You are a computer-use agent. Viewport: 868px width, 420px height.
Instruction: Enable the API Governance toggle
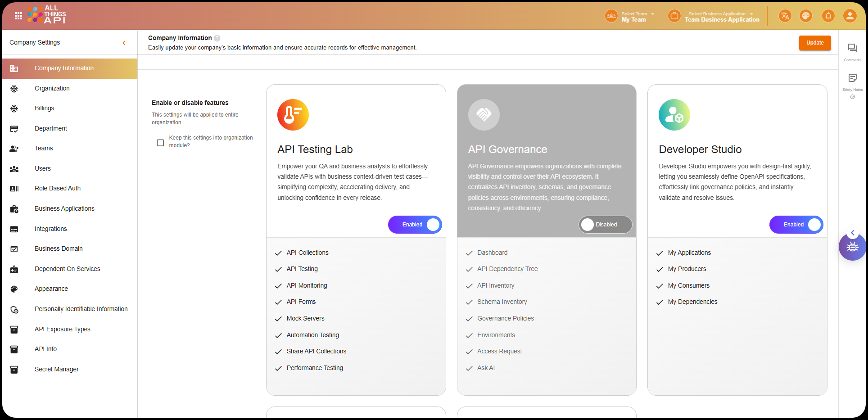click(605, 225)
